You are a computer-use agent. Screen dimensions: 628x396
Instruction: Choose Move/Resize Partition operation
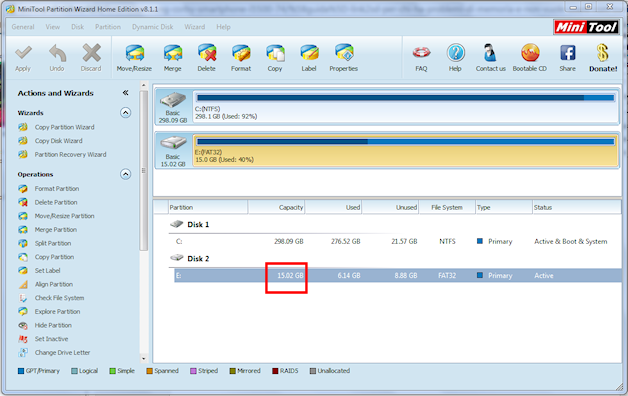coord(64,216)
